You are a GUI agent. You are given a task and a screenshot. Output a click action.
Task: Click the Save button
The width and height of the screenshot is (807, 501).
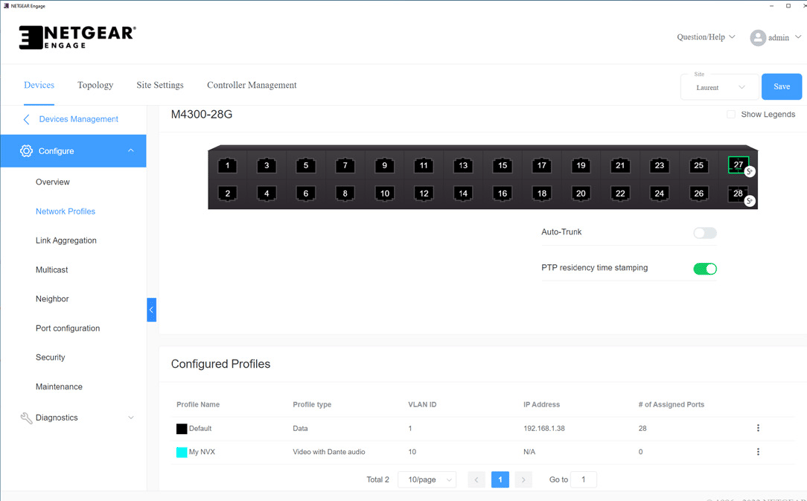(x=781, y=87)
